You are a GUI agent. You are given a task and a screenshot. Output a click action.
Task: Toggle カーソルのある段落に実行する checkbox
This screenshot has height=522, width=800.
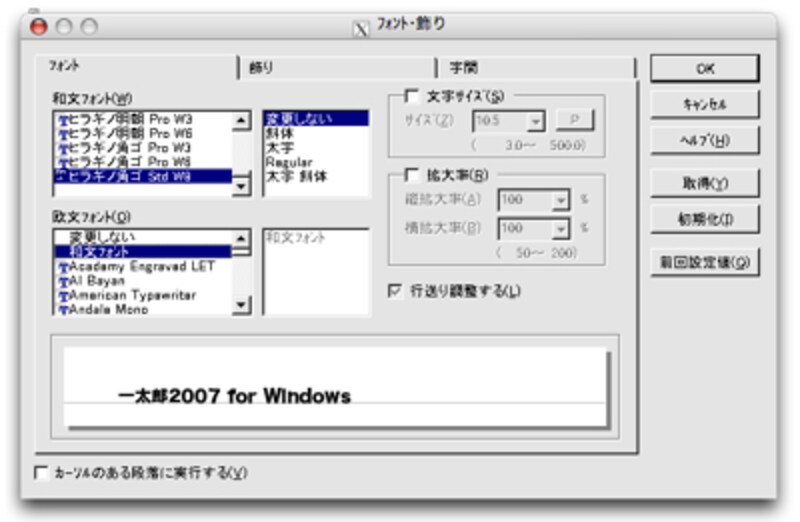click(41, 473)
